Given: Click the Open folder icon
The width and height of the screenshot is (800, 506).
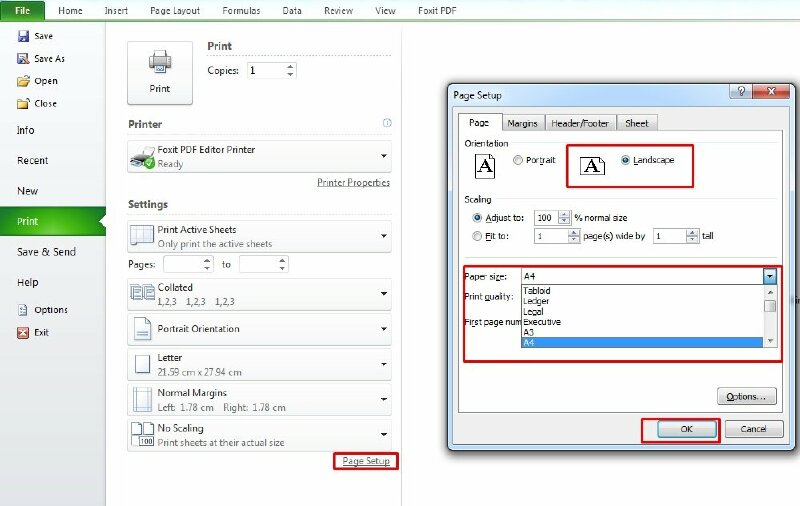Looking at the screenshot, I should pos(23,81).
